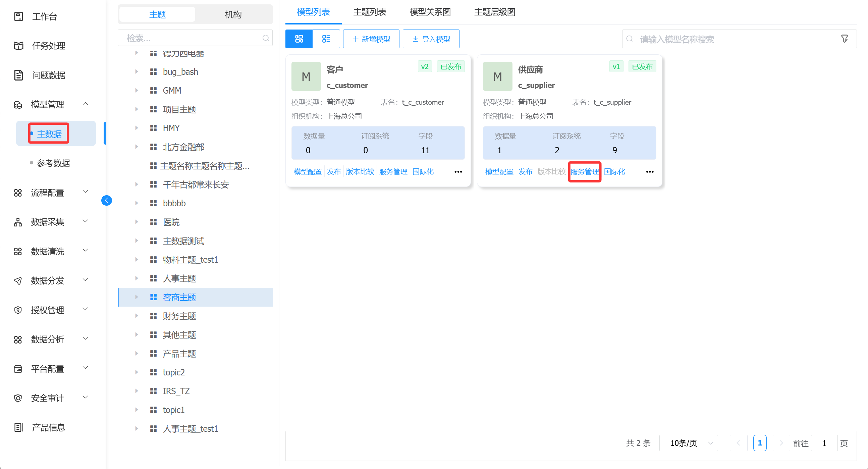Expand the 财务主题 tree node
The height and width of the screenshot is (469, 868).
(x=137, y=316)
